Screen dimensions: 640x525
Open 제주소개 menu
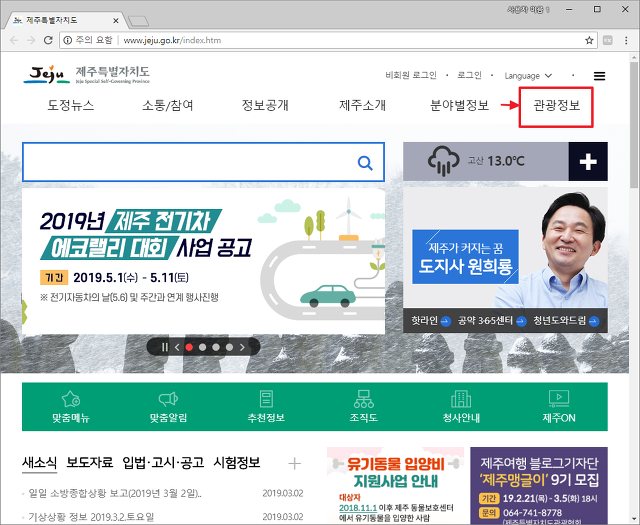coord(362,105)
